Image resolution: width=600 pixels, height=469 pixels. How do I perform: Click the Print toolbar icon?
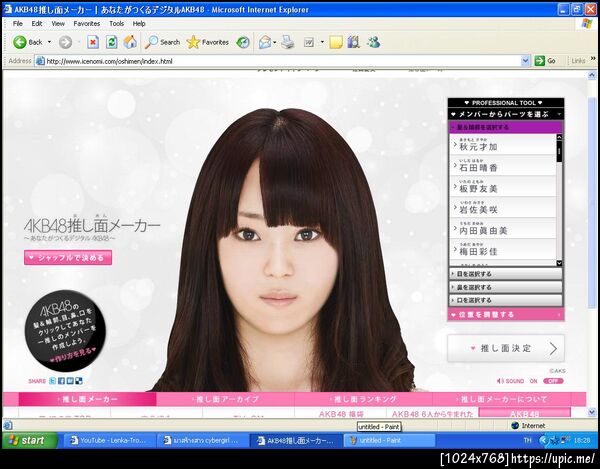[287, 42]
